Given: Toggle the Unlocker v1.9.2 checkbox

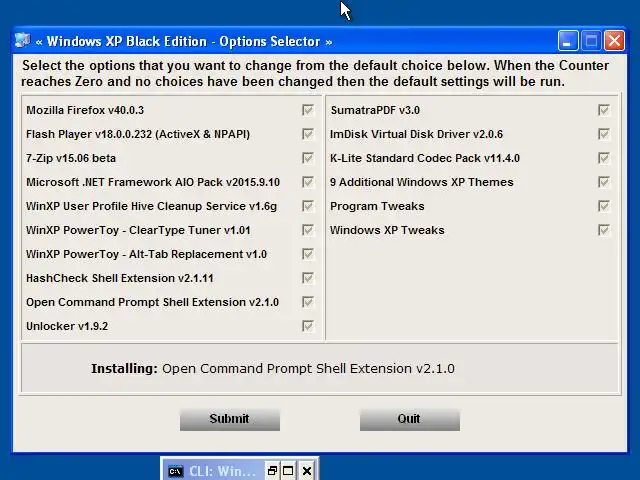Looking at the screenshot, I should pyautogui.click(x=308, y=326).
